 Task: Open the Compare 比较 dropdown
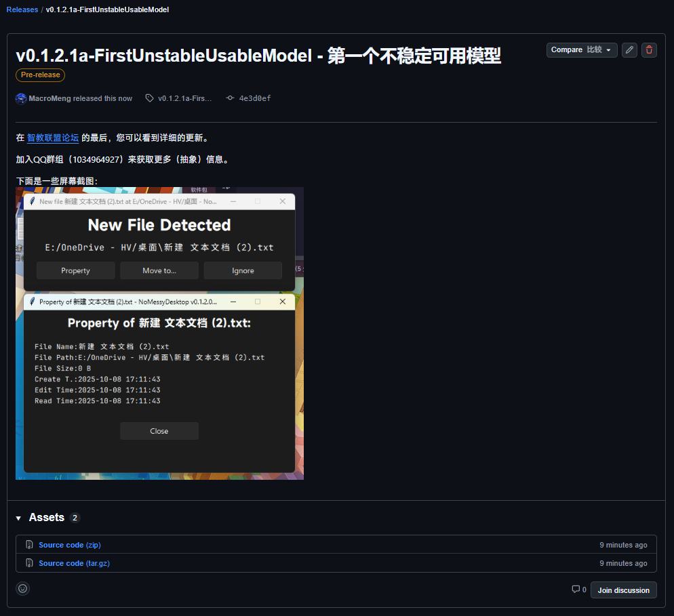581,50
